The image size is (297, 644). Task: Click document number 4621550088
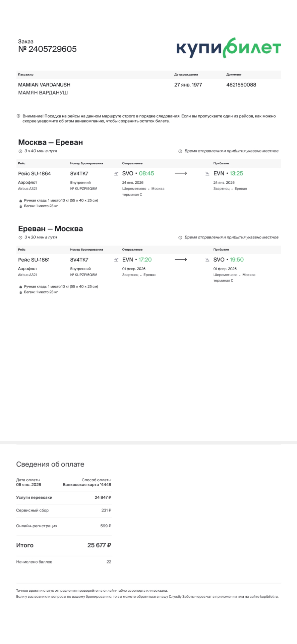point(241,85)
